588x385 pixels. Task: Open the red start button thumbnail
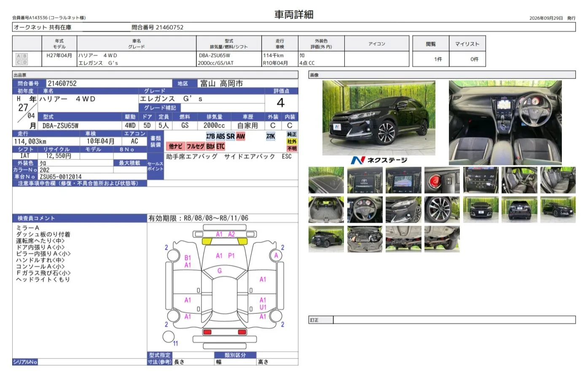[442, 180]
